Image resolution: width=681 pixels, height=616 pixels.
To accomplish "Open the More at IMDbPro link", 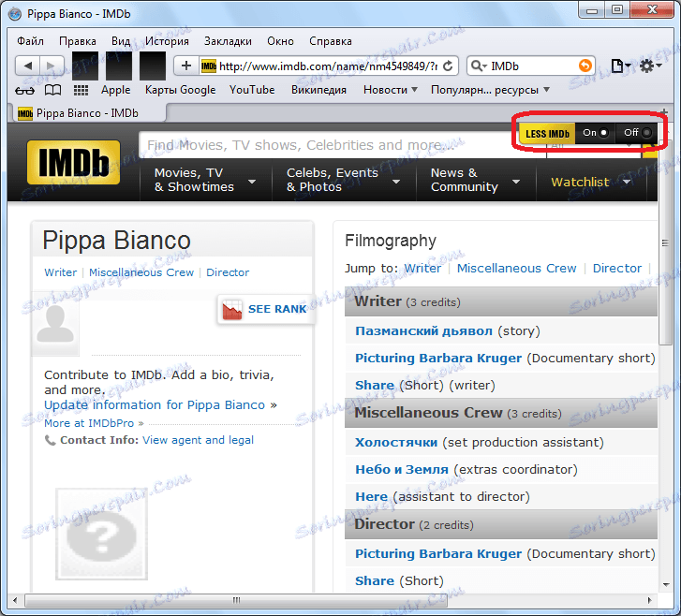I will (89, 423).
